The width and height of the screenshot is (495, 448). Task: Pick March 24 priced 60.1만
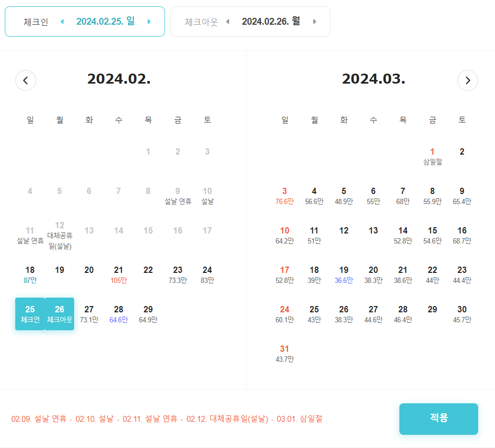click(284, 314)
